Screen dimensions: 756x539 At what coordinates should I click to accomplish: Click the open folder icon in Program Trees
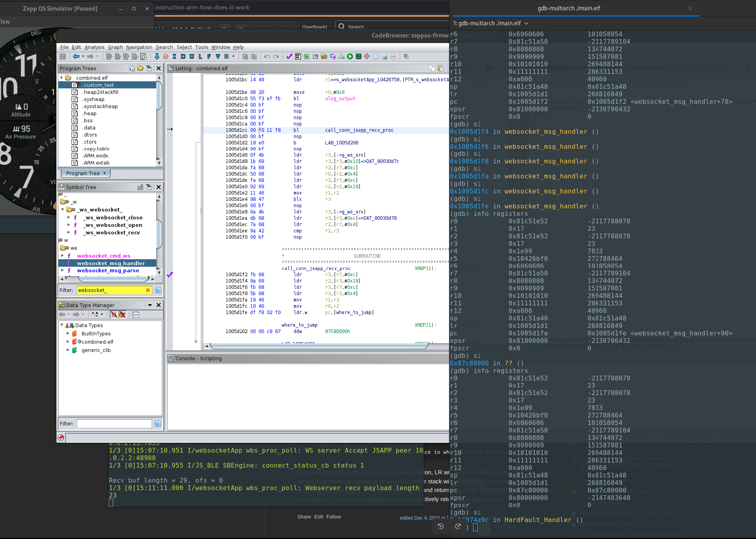pos(140,68)
